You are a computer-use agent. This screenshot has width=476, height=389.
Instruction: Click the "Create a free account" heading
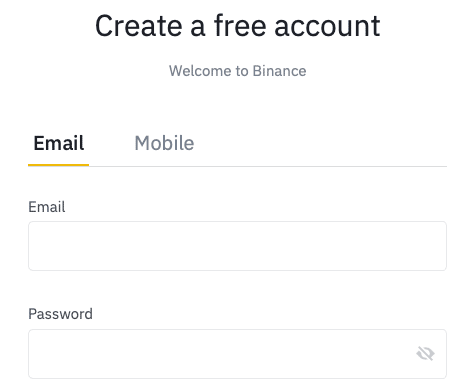(x=237, y=26)
